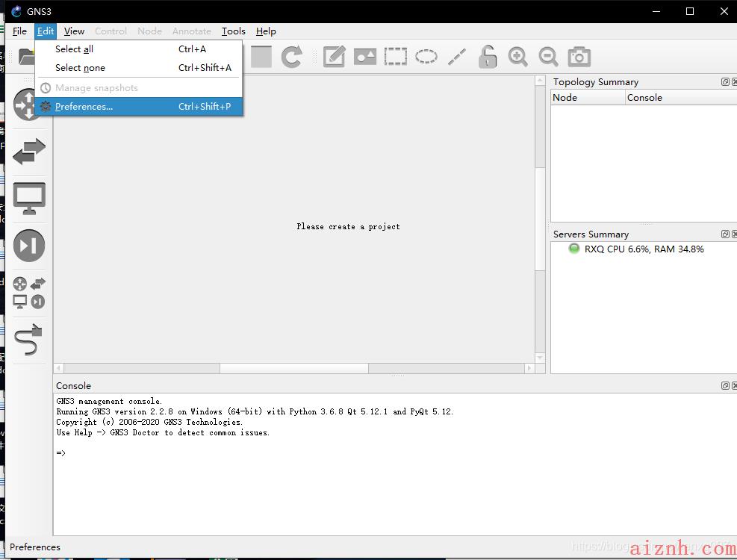Select RXQ server entry in Servers Summary
737x560 pixels.
coord(644,249)
